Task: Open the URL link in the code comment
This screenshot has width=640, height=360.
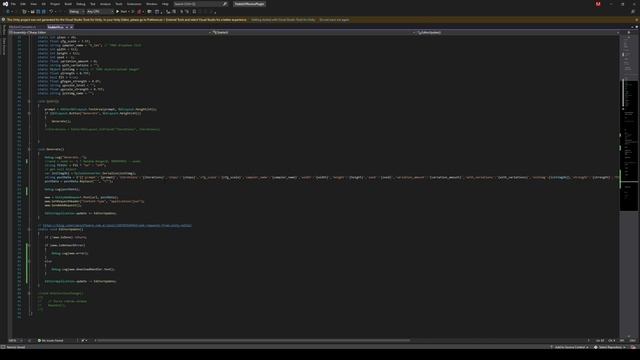Action: tap(117, 225)
